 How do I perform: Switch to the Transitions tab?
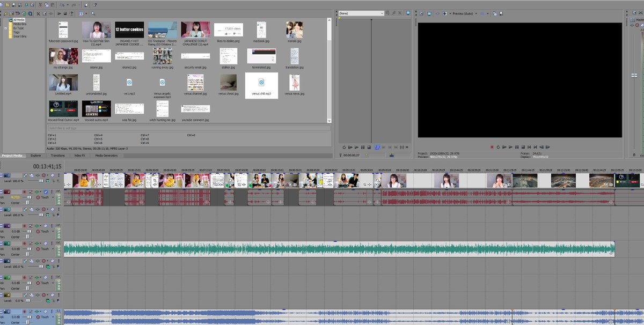coord(57,156)
